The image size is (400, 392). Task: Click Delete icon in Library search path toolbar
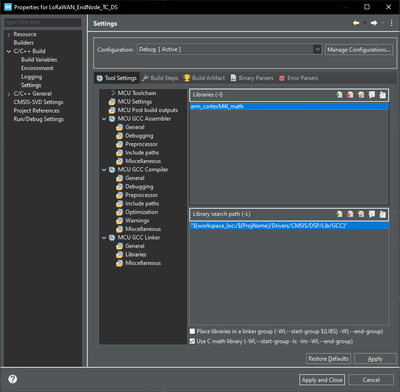point(350,214)
